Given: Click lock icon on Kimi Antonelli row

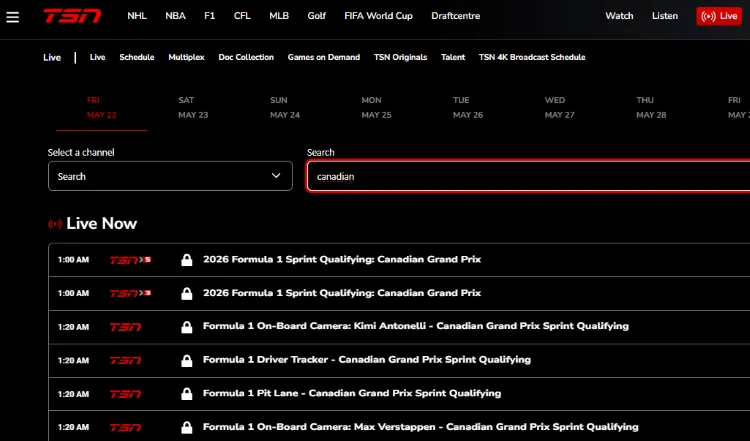Looking at the screenshot, I should (187, 327).
